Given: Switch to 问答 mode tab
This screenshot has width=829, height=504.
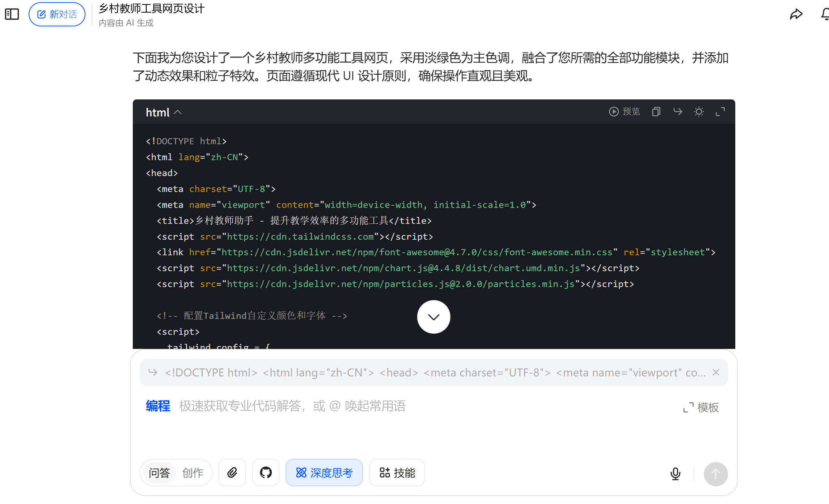Looking at the screenshot, I should 159,473.
